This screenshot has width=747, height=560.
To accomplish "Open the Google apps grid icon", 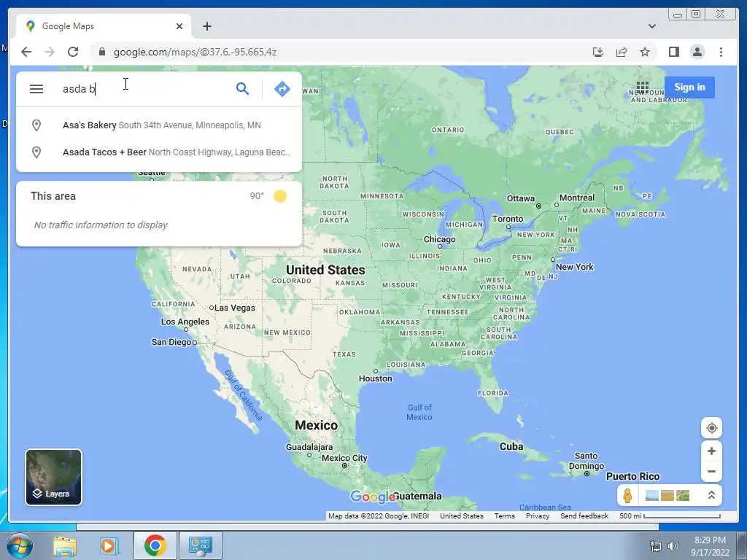I will point(642,87).
